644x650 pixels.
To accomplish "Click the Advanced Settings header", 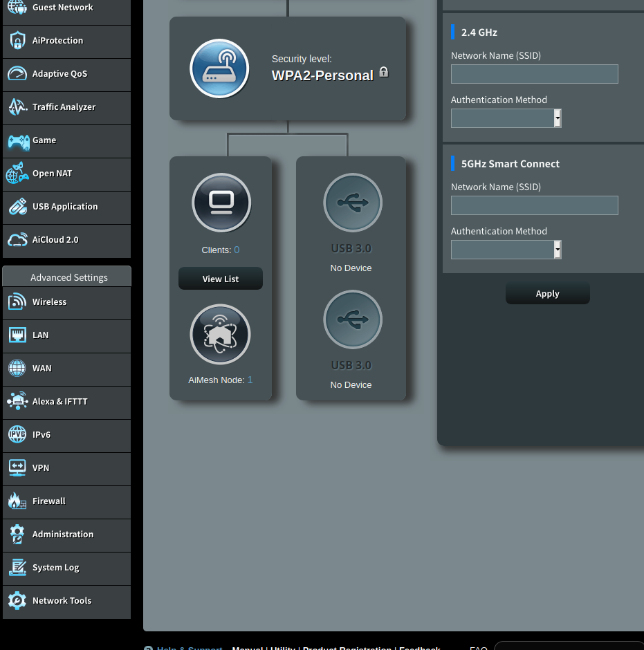I will 67,277.
